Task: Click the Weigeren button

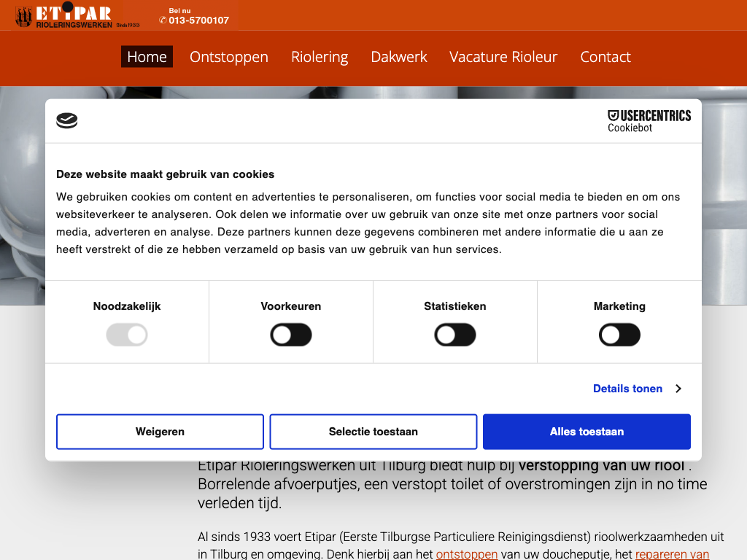Action: [160, 432]
